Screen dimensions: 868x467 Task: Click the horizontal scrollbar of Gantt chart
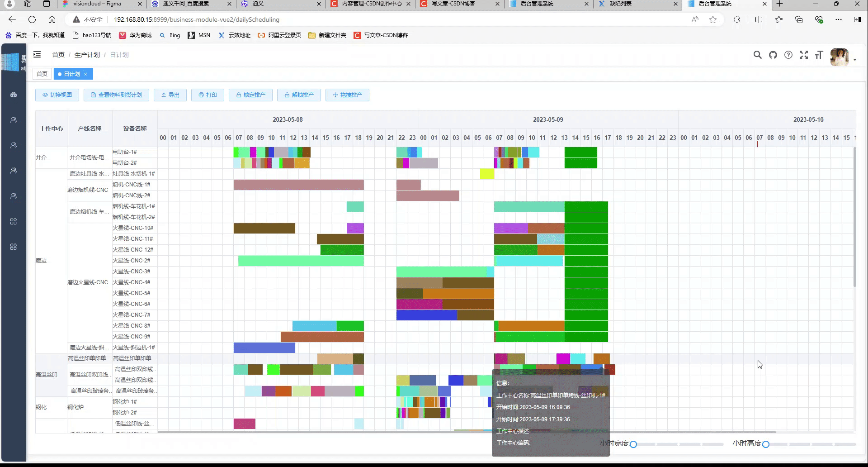pos(467,432)
